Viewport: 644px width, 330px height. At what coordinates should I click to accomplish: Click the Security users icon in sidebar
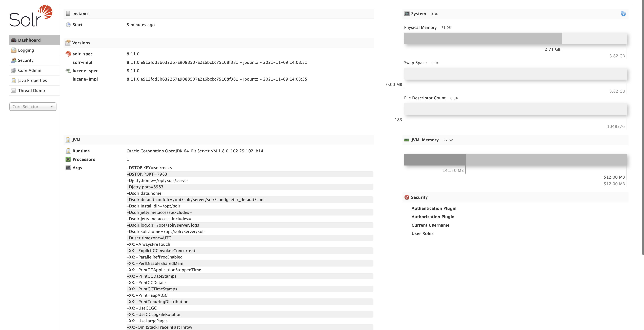coord(14,60)
